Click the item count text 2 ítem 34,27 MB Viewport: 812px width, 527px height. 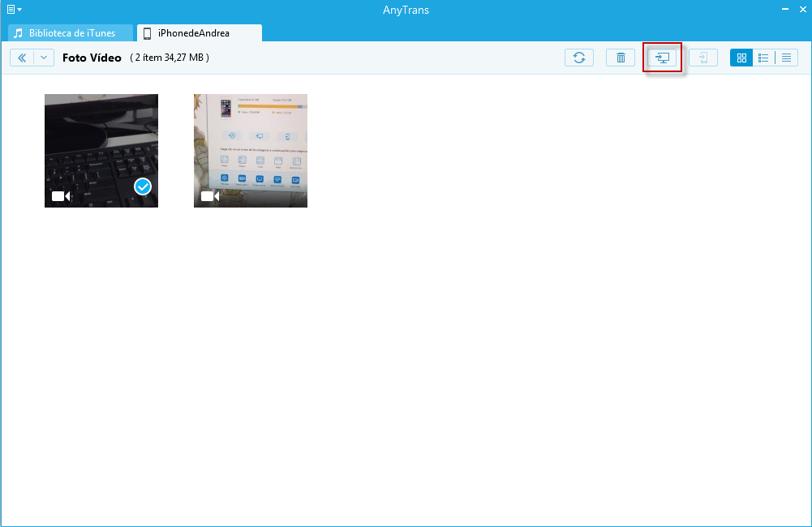click(170, 58)
